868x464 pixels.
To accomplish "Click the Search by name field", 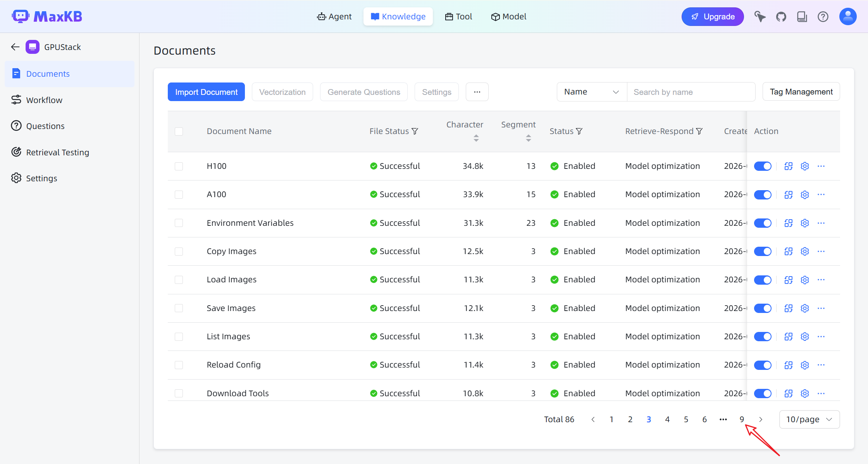I will [691, 92].
